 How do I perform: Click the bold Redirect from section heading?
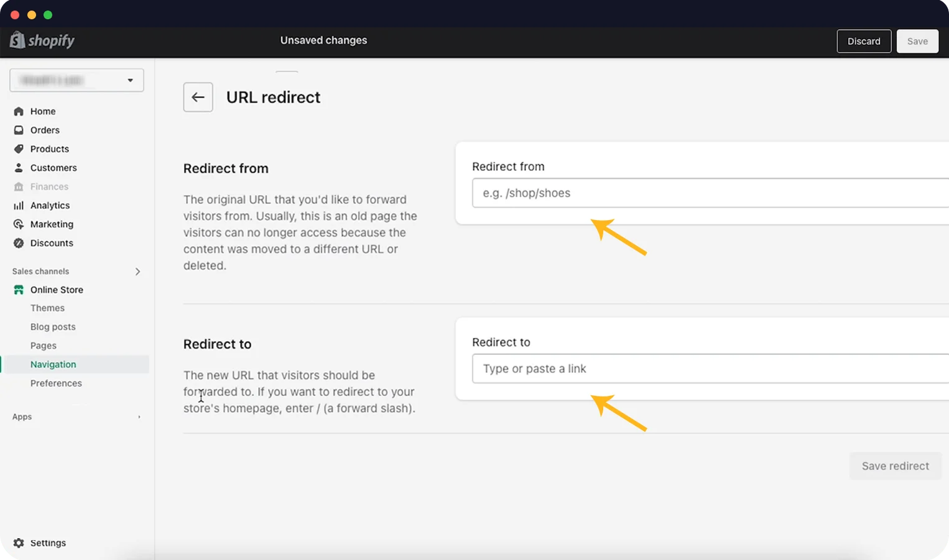coord(226,168)
